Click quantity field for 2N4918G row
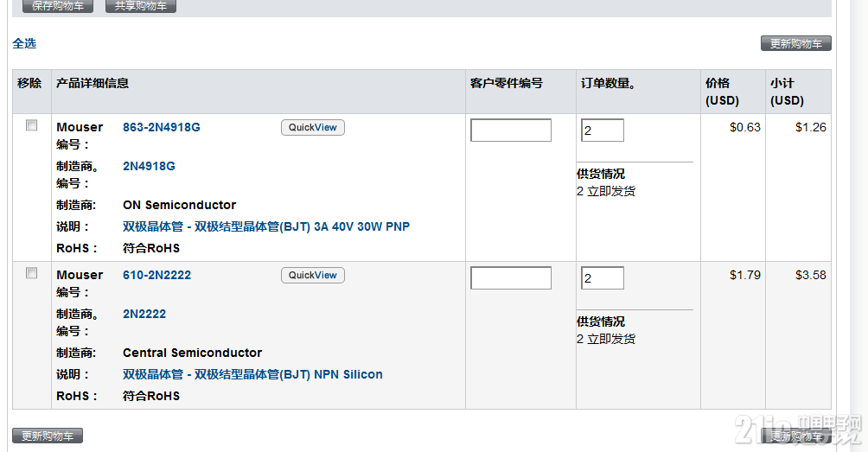Screen dimensions: 868x452 (602, 131)
